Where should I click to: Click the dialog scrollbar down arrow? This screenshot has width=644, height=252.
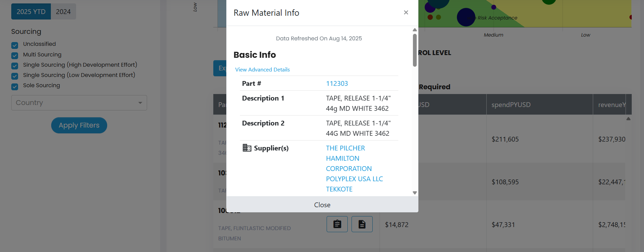point(415,193)
